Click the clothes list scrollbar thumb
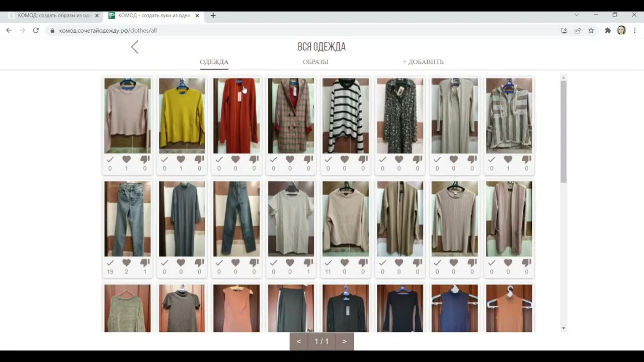The width and height of the screenshot is (644, 362). coord(563,132)
